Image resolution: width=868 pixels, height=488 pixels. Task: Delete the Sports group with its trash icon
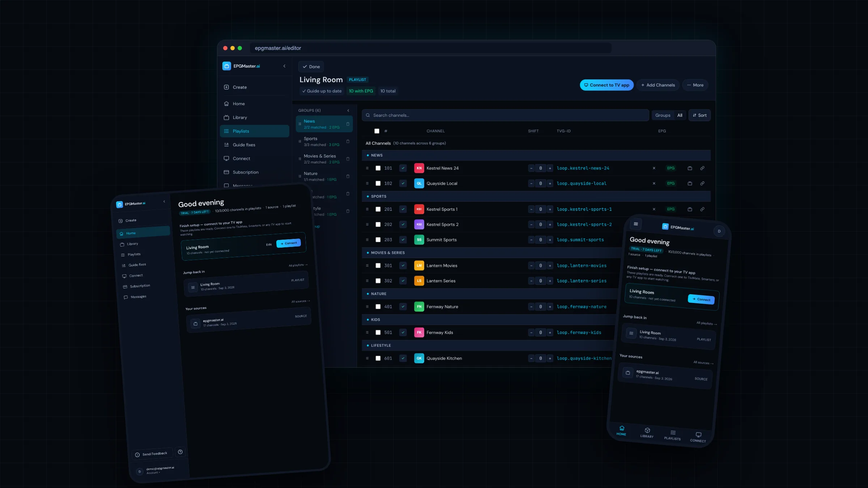(x=348, y=141)
